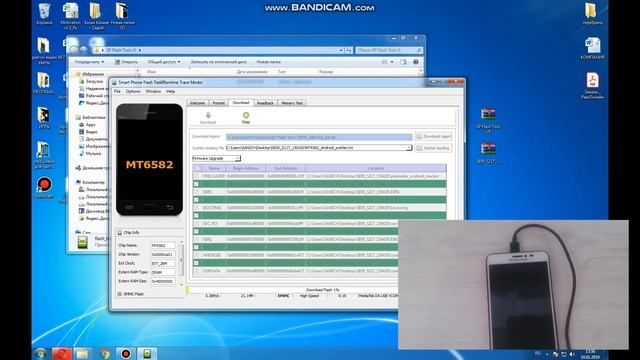The height and width of the screenshot is (360, 640).
Task: Click the Windows Start button
Action: pyautogui.click(x=40, y=353)
